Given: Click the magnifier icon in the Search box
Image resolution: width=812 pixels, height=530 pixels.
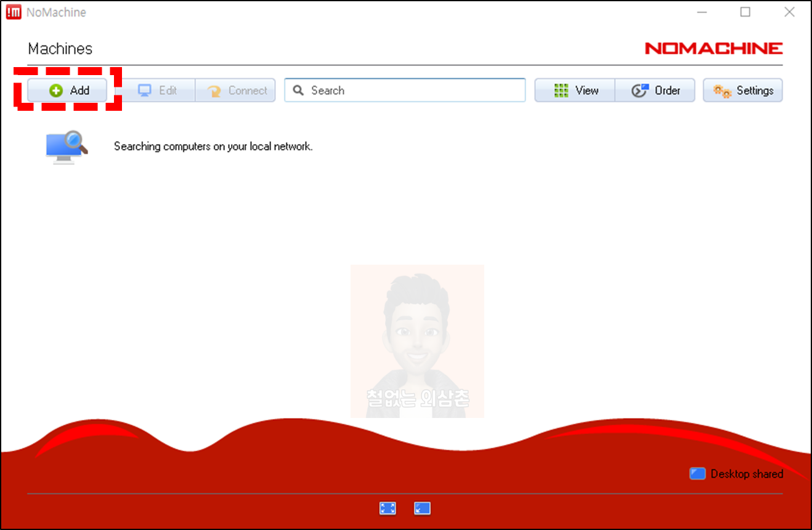Looking at the screenshot, I should pyautogui.click(x=298, y=90).
